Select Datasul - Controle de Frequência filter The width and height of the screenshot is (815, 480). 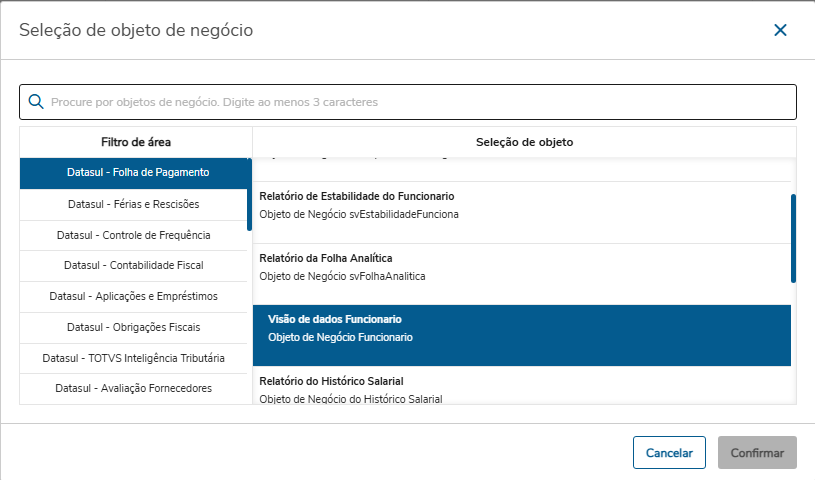tap(134, 235)
